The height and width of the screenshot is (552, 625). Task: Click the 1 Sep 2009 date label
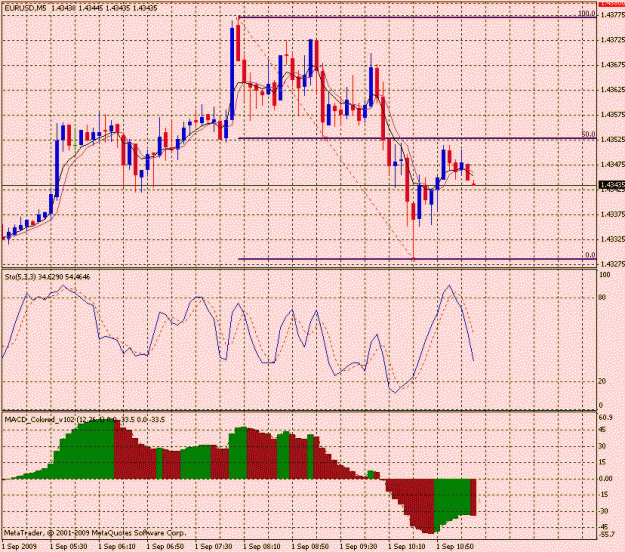20,546
